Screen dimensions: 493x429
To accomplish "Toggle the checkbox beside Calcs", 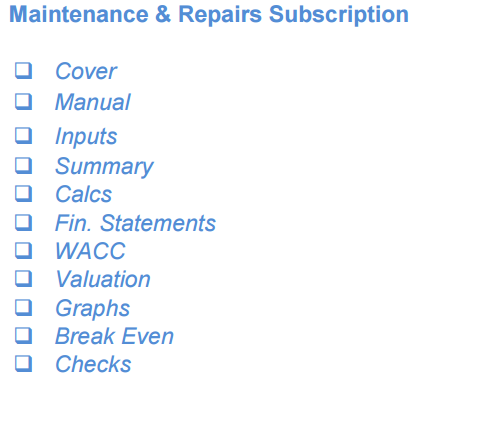I will coord(24,193).
